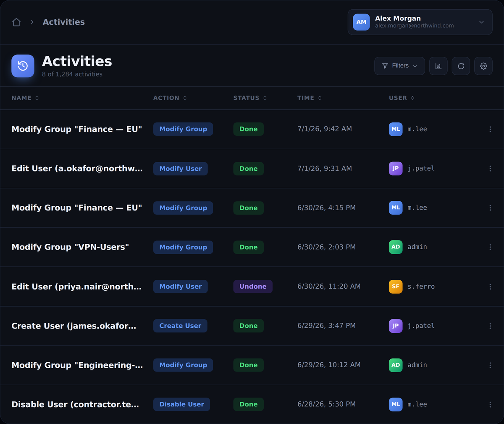This screenshot has width=504, height=424.
Task: Click Done status in VPN-Users row
Action: [249, 247]
